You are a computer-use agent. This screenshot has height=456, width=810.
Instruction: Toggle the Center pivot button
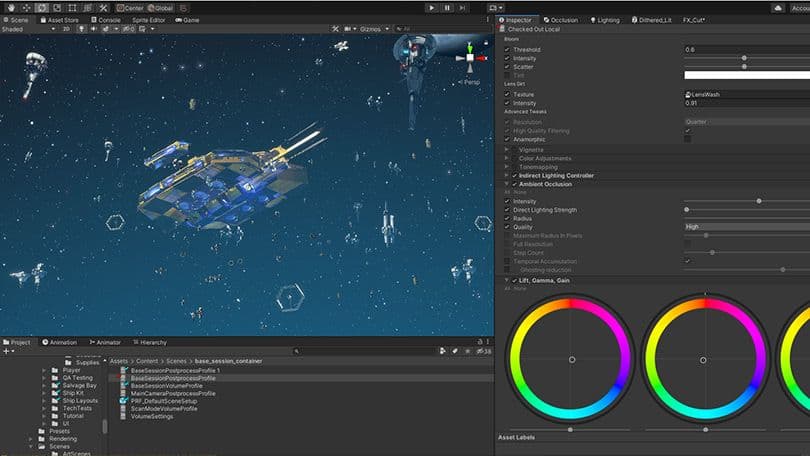coord(129,7)
